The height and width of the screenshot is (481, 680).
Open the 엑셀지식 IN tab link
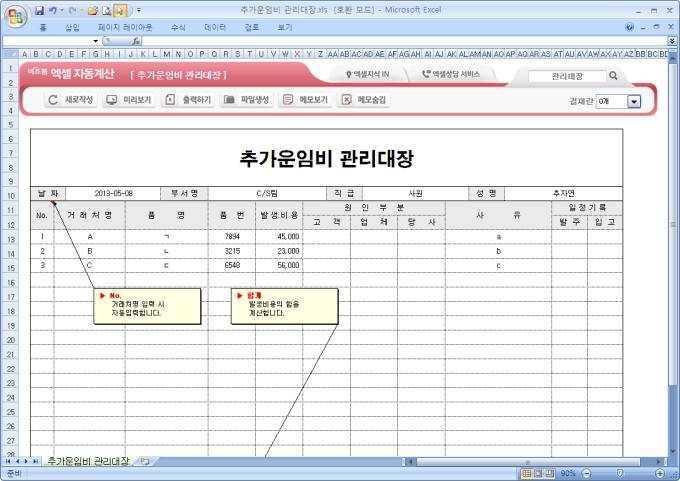point(368,74)
